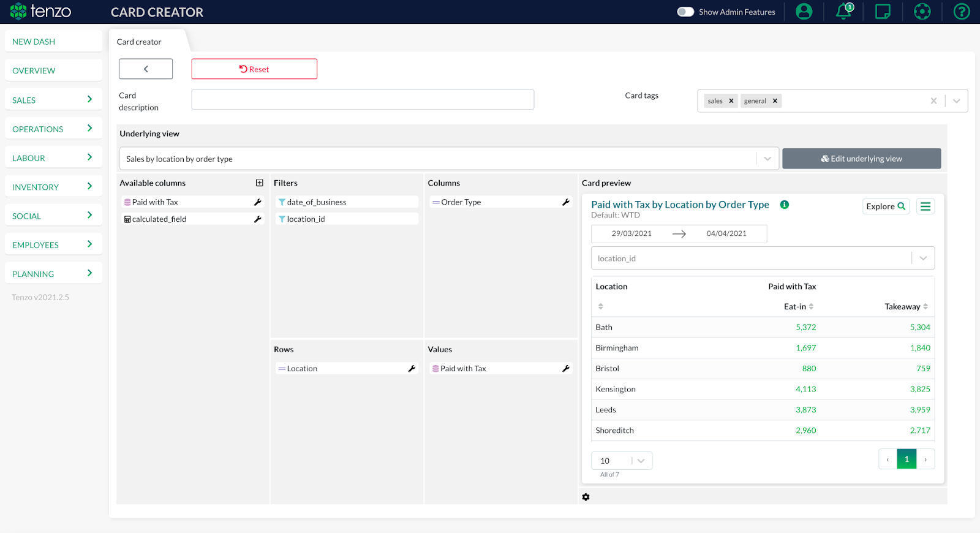Viewport: 980px width, 533px height.
Task: Click the start date 29/03/2021
Action: pyautogui.click(x=631, y=233)
